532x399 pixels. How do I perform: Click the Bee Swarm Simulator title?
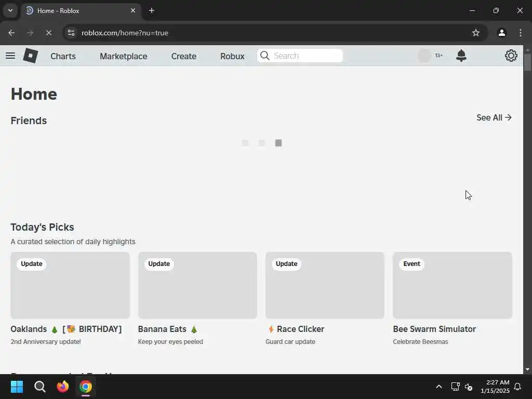(435, 329)
